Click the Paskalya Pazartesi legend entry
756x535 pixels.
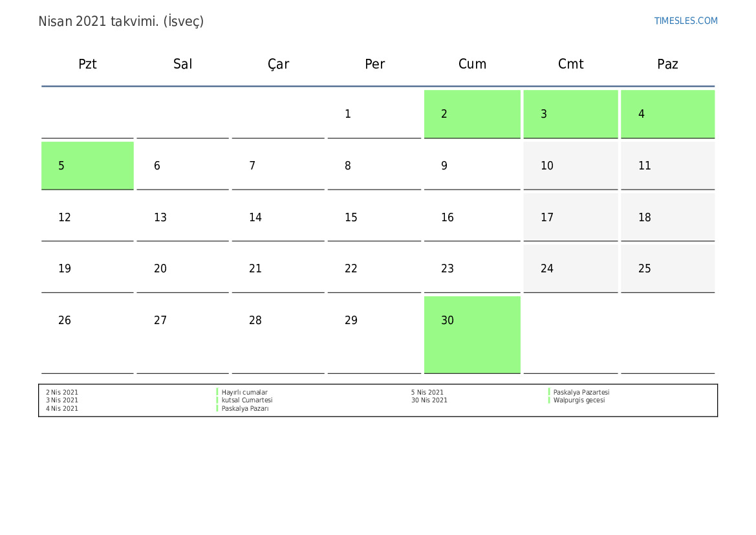(x=581, y=393)
